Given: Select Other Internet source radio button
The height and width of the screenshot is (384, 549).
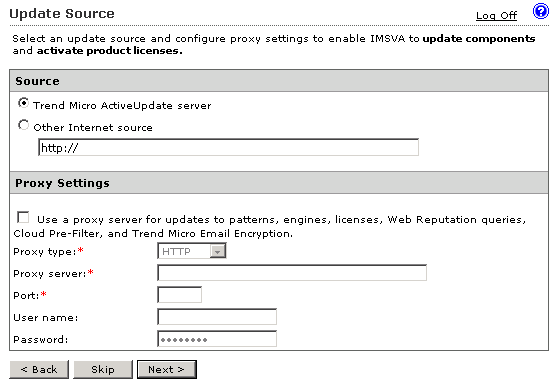Looking at the screenshot, I should (23, 125).
